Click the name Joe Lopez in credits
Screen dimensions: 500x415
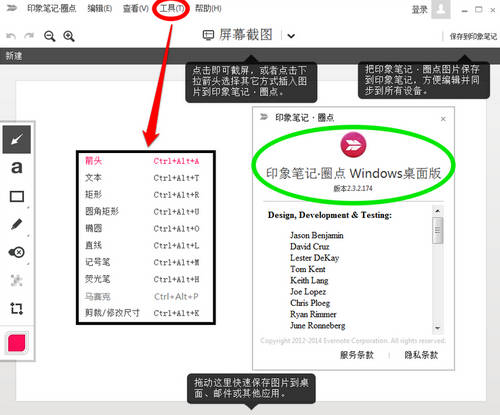click(x=308, y=292)
